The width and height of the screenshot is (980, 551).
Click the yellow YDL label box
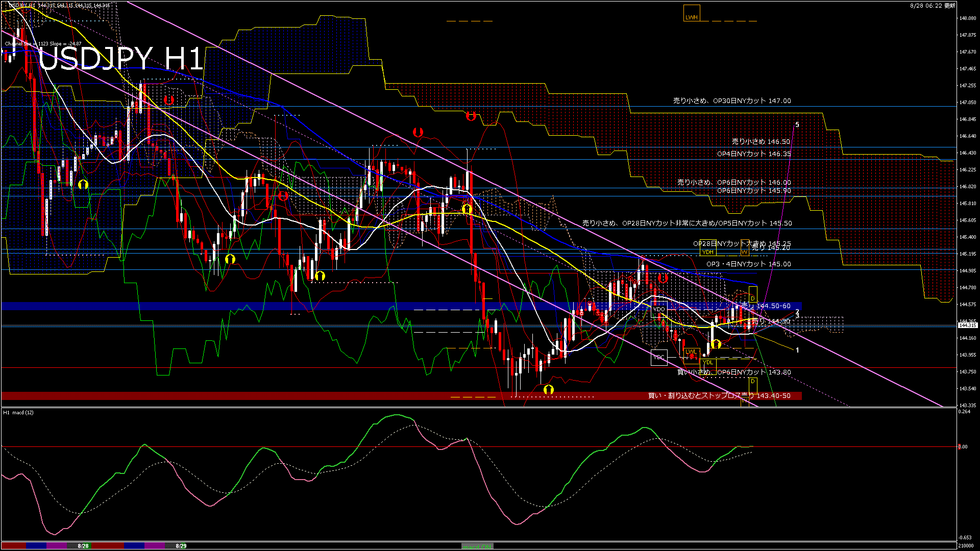click(x=708, y=363)
